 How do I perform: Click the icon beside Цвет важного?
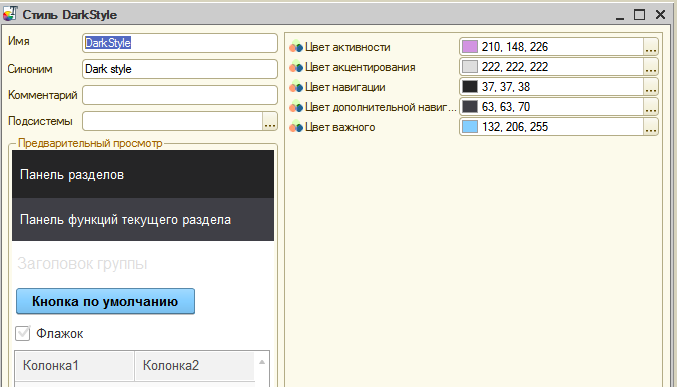[x=296, y=127]
